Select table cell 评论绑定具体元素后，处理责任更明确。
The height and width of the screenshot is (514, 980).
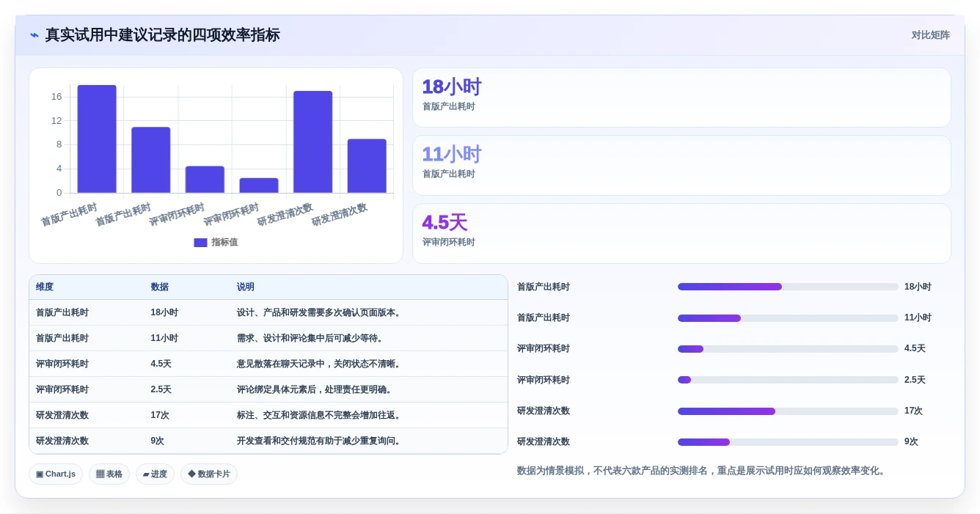315,389
